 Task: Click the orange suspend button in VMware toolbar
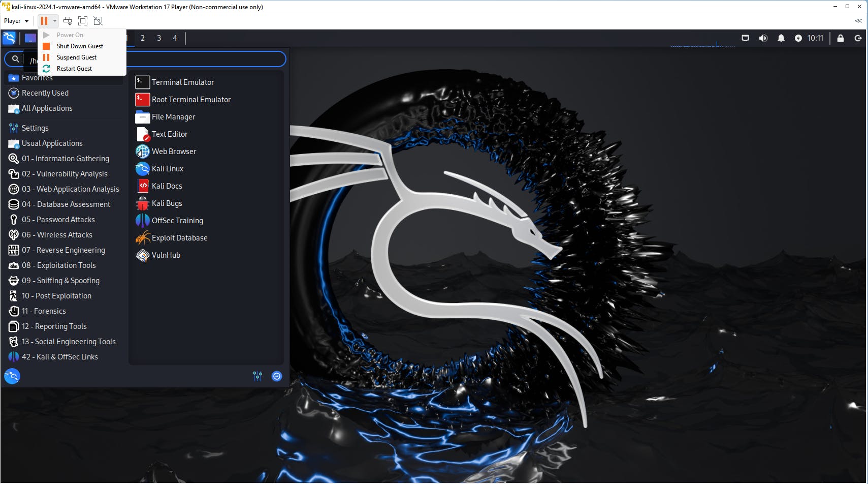(x=44, y=21)
